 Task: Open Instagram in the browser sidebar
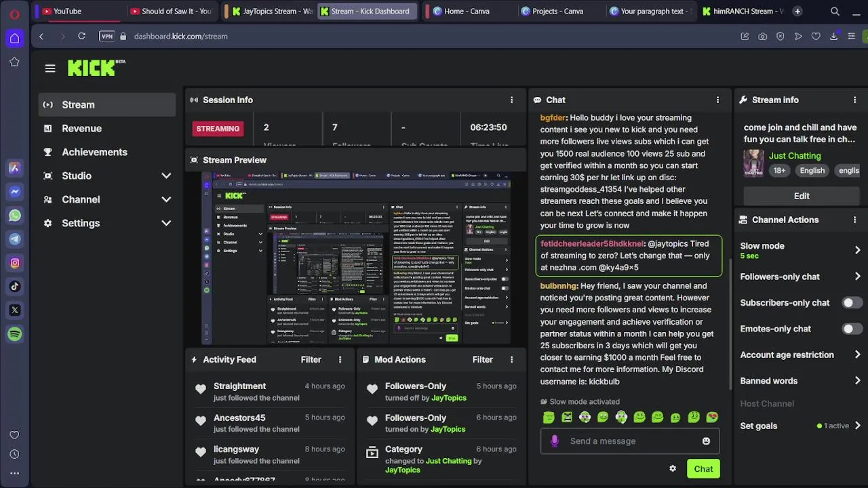[x=15, y=263]
